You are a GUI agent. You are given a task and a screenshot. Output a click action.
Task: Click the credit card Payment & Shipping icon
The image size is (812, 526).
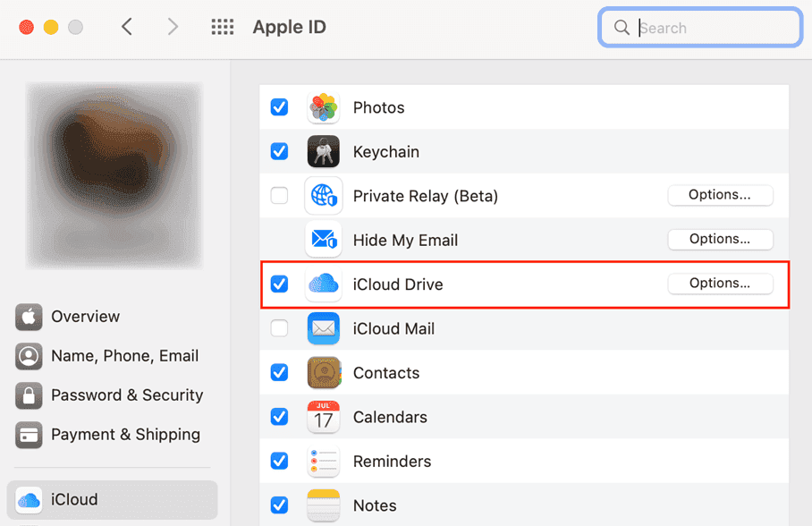29,435
